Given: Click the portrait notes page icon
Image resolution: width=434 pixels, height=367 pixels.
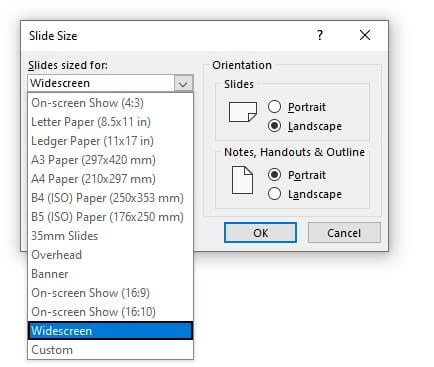Looking at the screenshot, I should [x=242, y=180].
